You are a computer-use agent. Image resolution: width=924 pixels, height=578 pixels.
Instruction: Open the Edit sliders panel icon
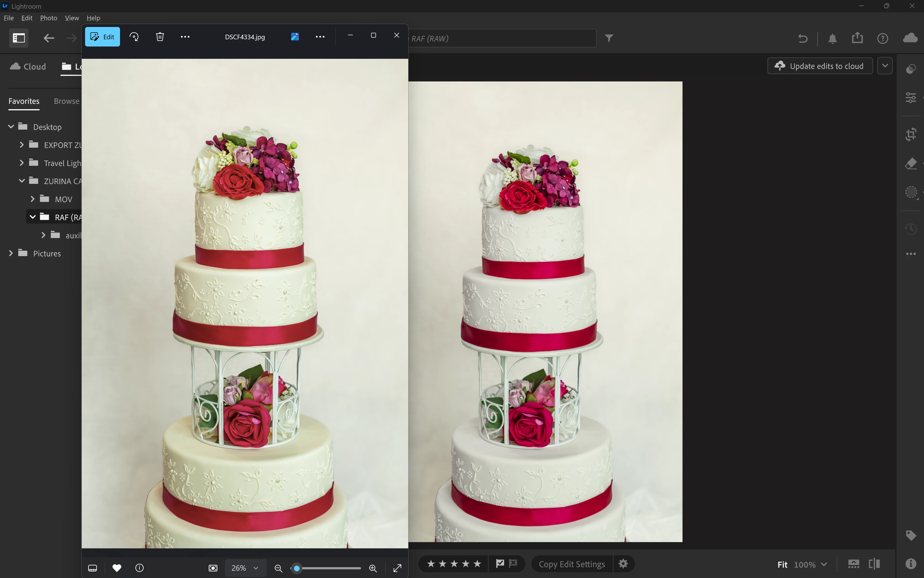click(x=911, y=98)
